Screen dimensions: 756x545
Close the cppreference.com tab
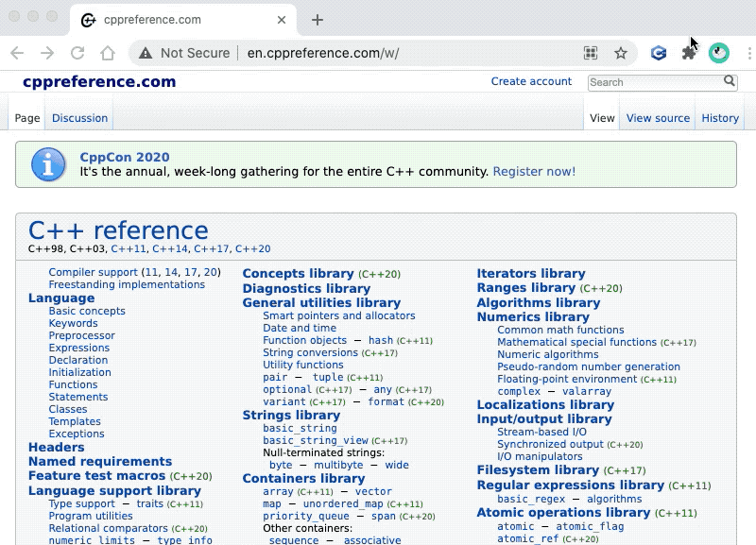[282, 20]
